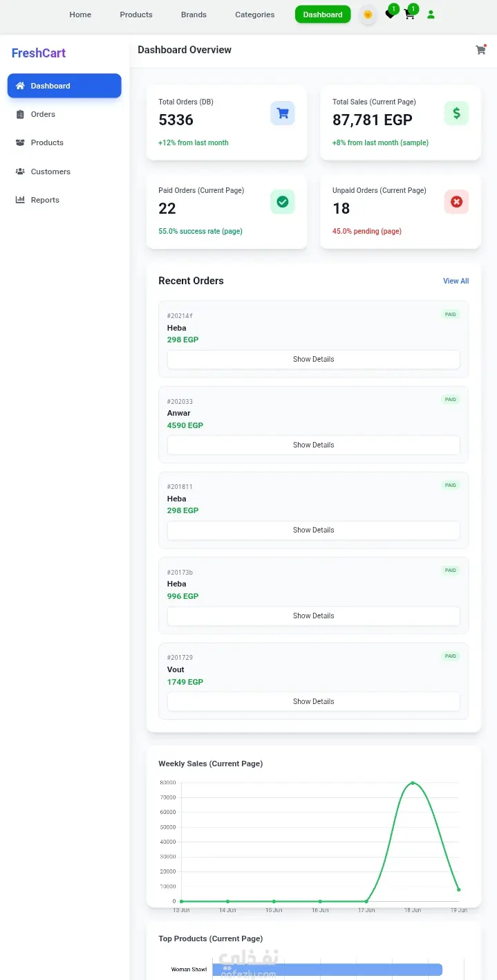Screen dimensions: 497x980
Task: Click the dollar sign Total Sales icon
Action: (x=456, y=113)
